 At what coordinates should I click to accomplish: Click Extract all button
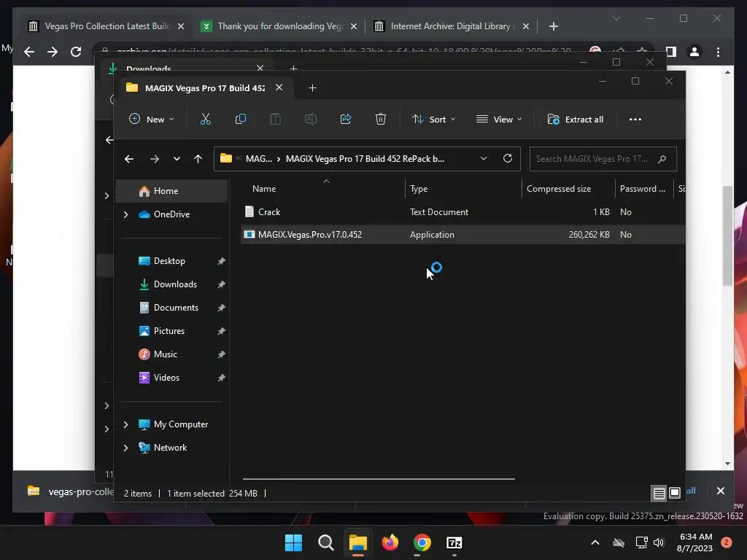[576, 119]
